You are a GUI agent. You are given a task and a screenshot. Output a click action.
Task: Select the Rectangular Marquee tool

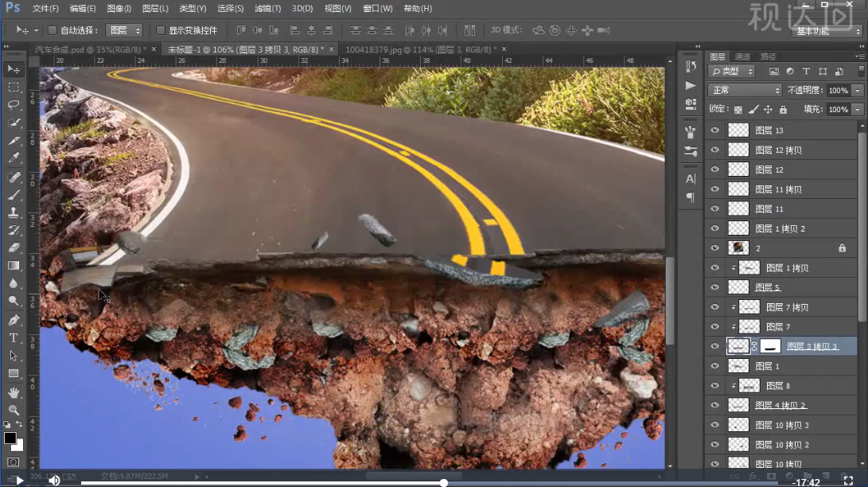pyautogui.click(x=14, y=88)
